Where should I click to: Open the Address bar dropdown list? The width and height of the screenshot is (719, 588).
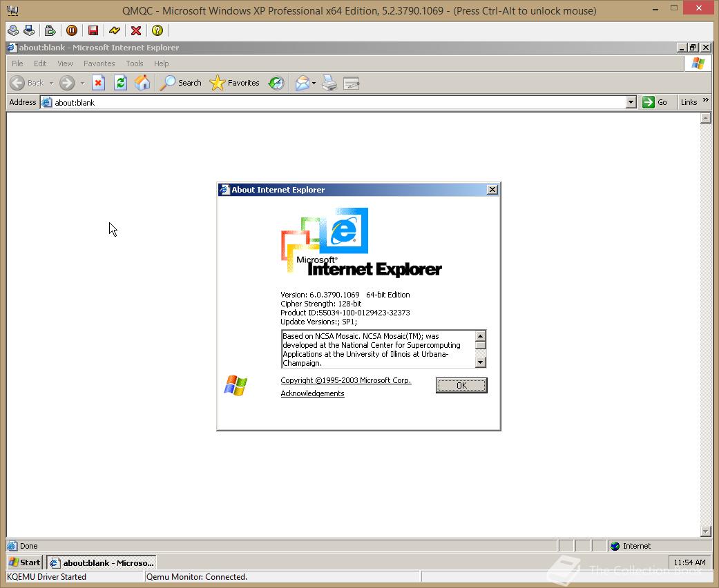631,102
